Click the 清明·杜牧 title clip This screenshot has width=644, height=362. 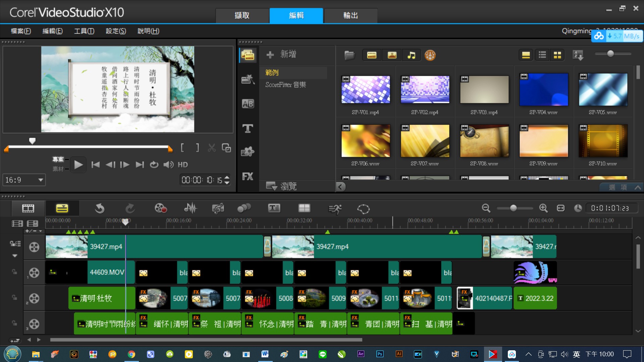[102, 298]
